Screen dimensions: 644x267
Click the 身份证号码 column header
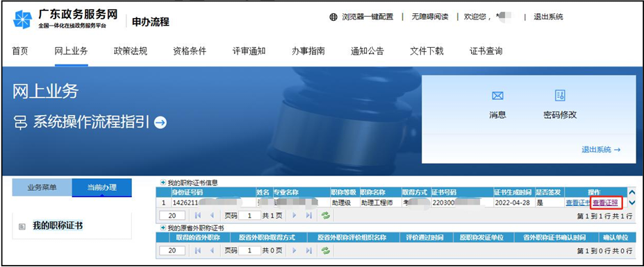coord(213,192)
